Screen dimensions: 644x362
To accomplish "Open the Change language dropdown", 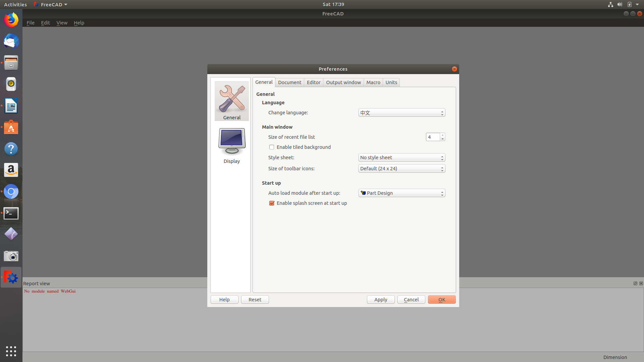I will [x=402, y=113].
